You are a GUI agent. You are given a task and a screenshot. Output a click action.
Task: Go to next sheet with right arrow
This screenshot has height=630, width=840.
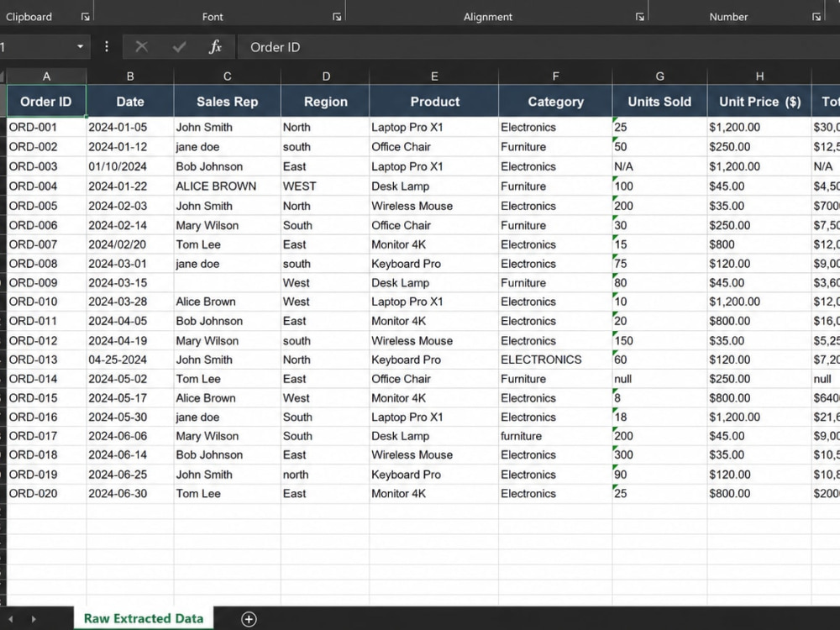pyautogui.click(x=34, y=619)
